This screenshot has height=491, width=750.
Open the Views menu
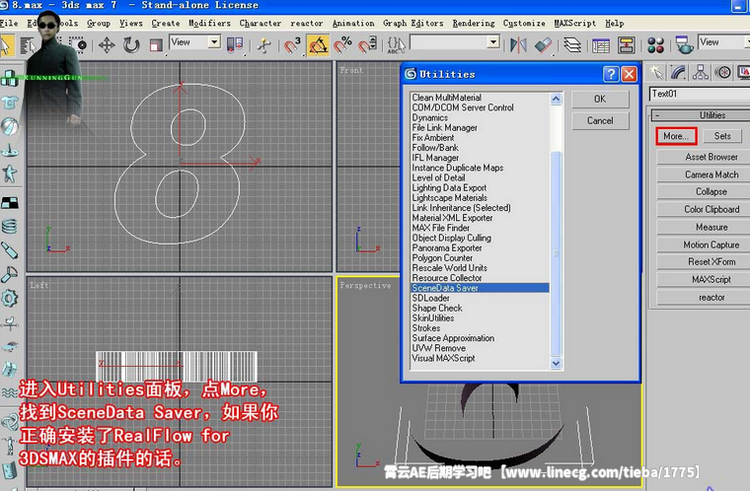131,23
